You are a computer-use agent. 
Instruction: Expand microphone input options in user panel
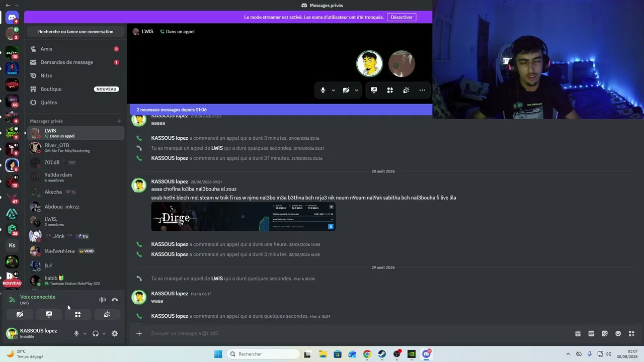(85, 333)
